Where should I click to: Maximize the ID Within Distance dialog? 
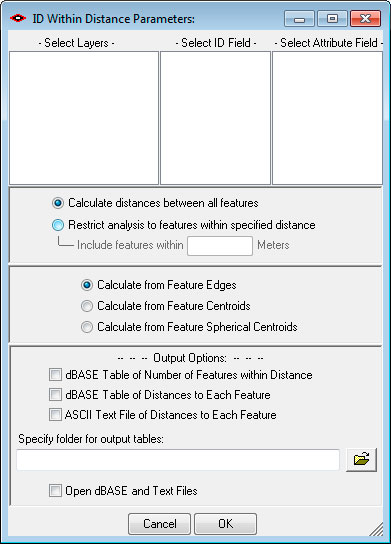coord(332,18)
